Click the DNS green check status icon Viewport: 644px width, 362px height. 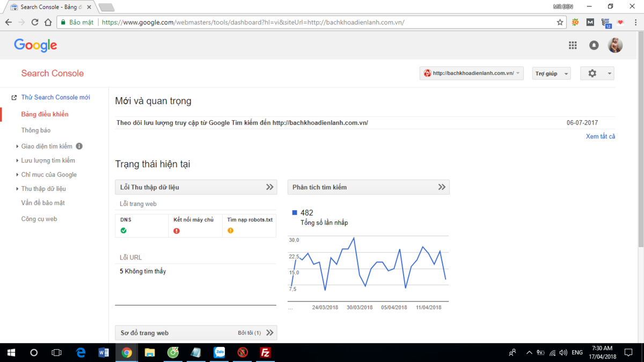coord(123,231)
